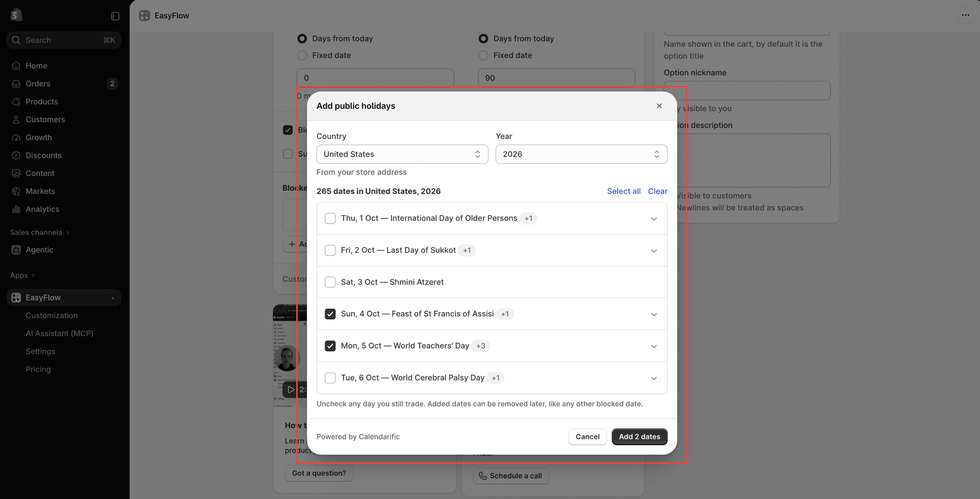Click the Products tag icon
The width and height of the screenshot is (980, 499).
16,101
